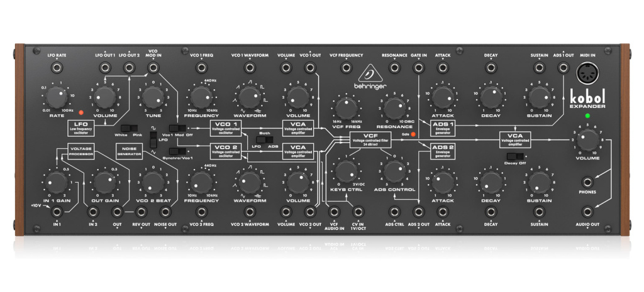Click the VCO 1 FREQ jack
Image resolution: width=644 pixels, height=292 pixels.
(201, 67)
